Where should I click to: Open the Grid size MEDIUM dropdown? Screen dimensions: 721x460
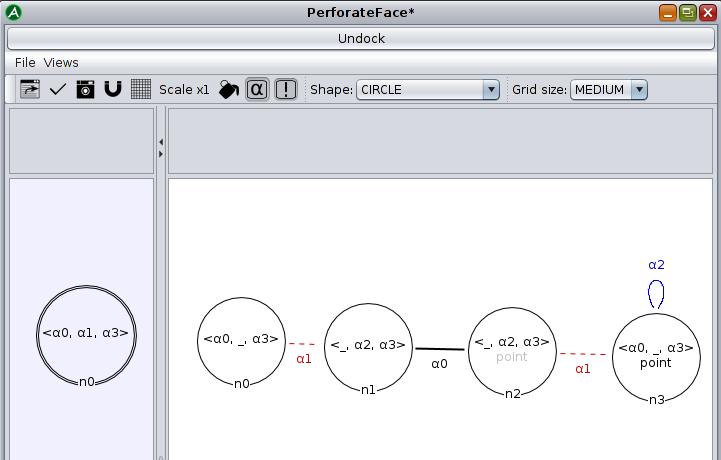(x=609, y=90)
